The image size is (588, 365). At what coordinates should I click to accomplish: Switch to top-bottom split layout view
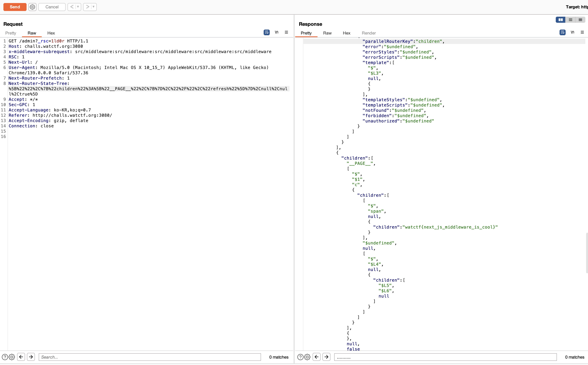[571, 20]
